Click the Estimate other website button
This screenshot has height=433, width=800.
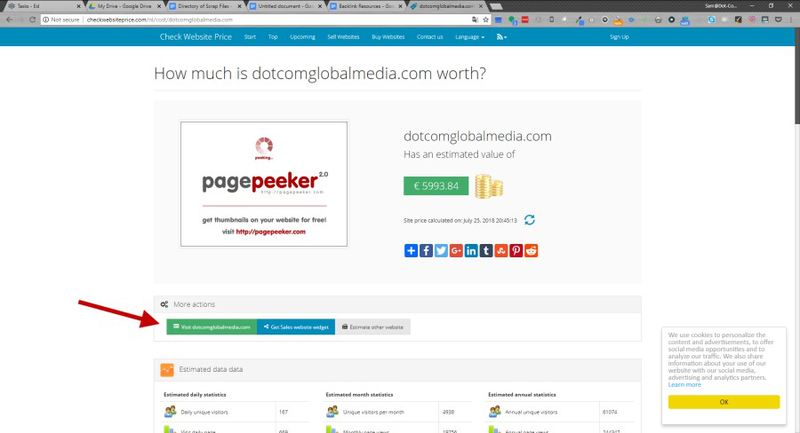[373, 327]
